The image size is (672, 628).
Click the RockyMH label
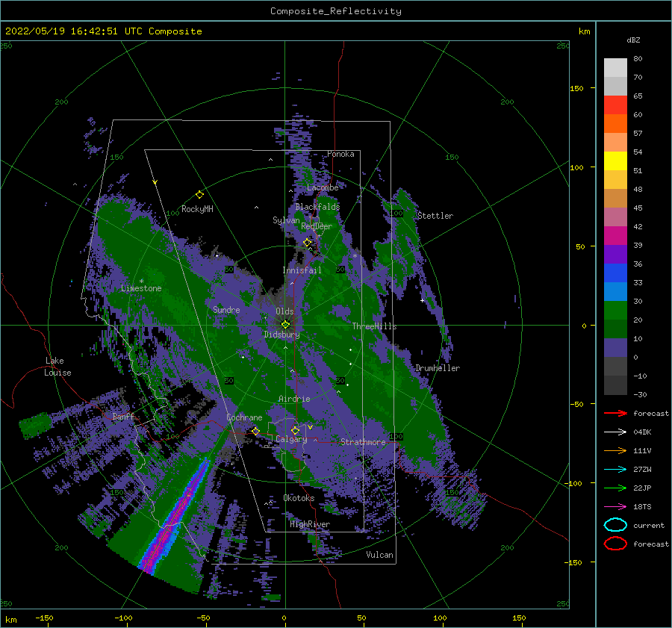(x=197, y=209)
